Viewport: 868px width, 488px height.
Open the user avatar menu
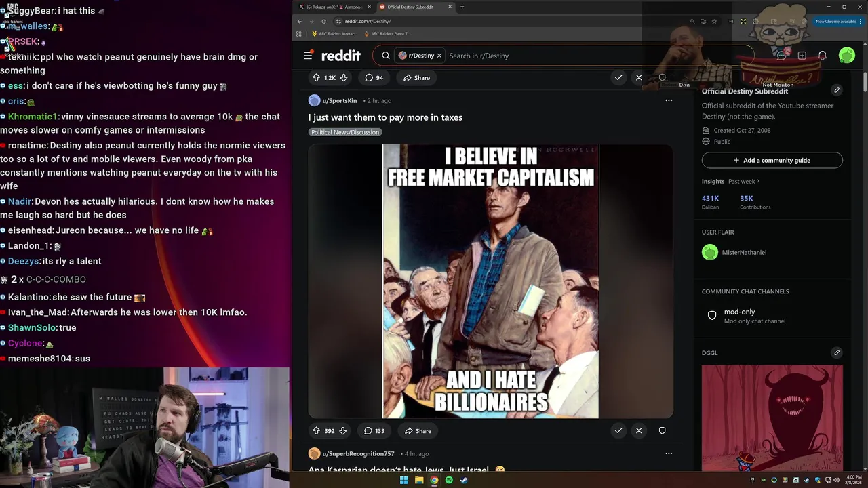[847, 56]
